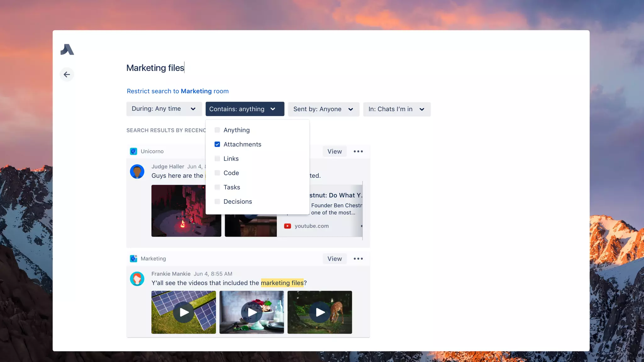
Task: Play the deer video
Action: click(x=320, y=312)
